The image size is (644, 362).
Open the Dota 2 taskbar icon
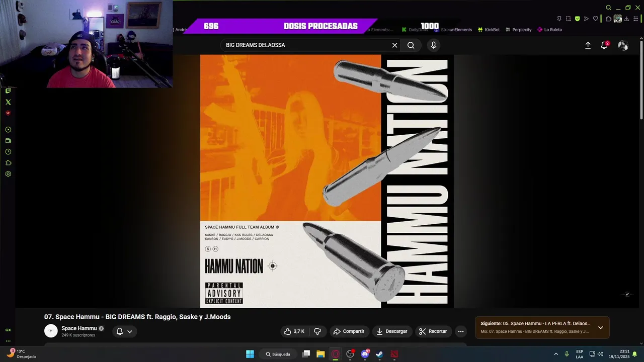point(394,354)
